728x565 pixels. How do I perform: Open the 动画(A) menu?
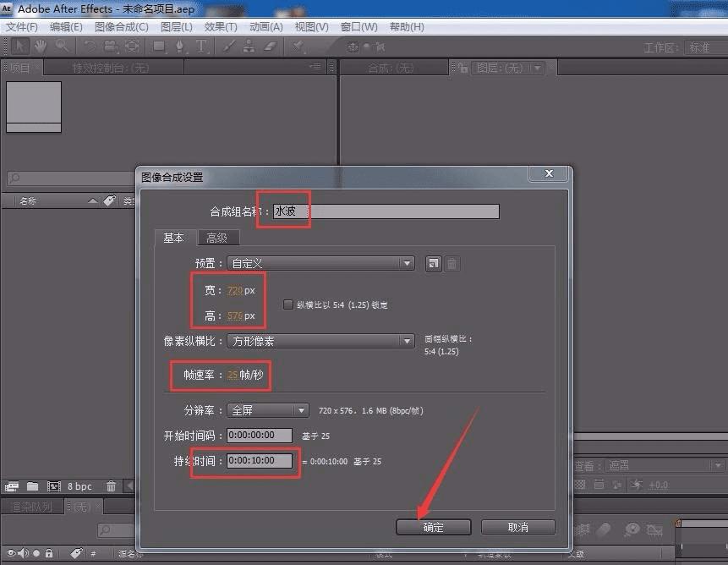(266, 27)
